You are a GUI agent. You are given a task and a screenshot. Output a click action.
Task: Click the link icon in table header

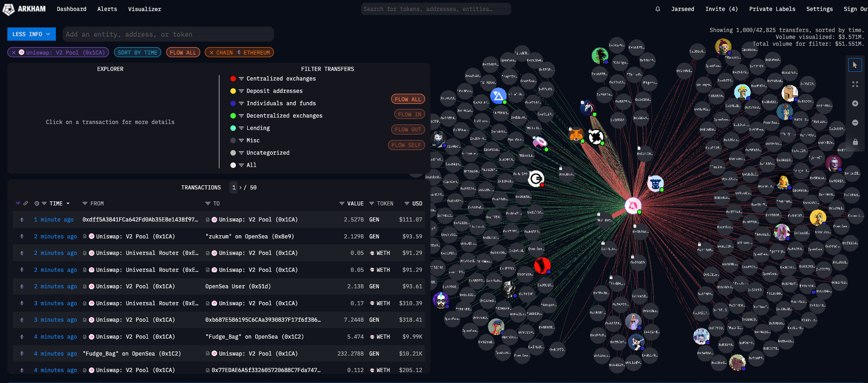tap(26, 204)
